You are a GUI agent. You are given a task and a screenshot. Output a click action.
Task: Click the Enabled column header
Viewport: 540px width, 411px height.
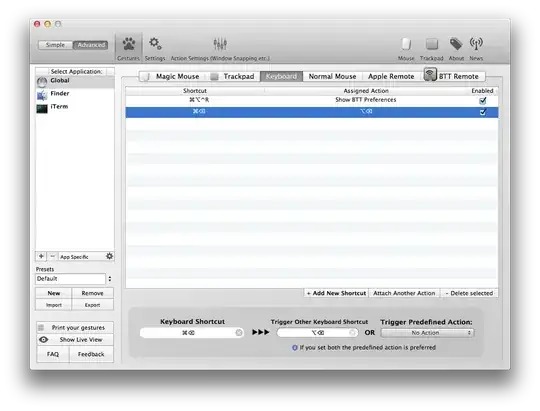coord(482,91)
